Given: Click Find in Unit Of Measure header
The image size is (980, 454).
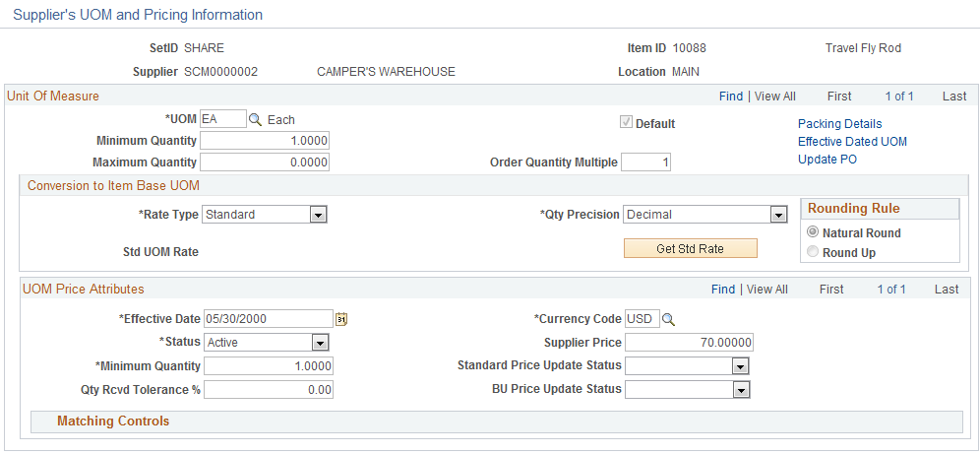Looking at the screenshot, I should pyautogui.click(x=731, y=97).
